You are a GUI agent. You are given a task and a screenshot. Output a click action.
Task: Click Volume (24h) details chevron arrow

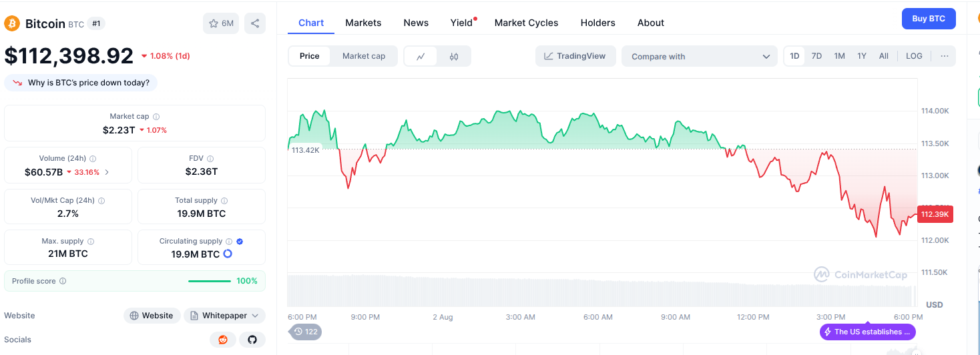tap(107, 172)
